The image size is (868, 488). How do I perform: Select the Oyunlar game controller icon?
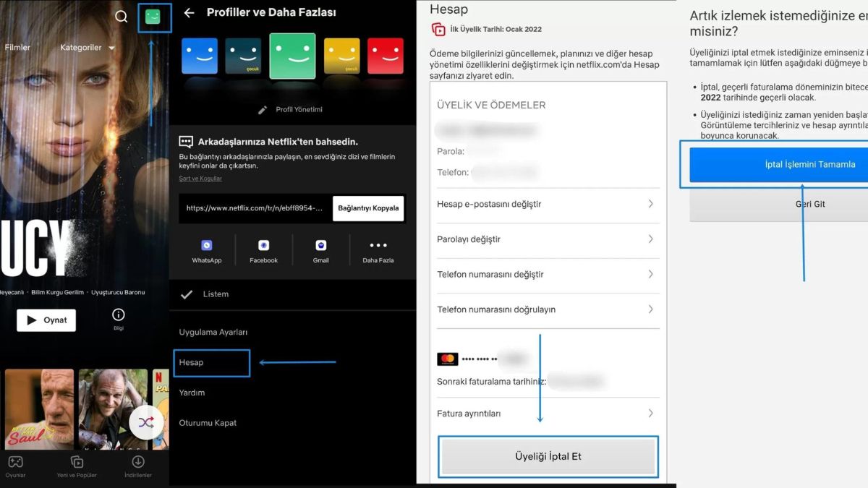tap(16, 463)
